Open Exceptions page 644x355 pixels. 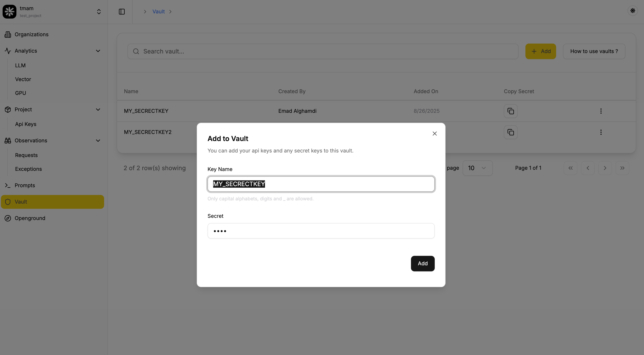(x=29, y=169)
